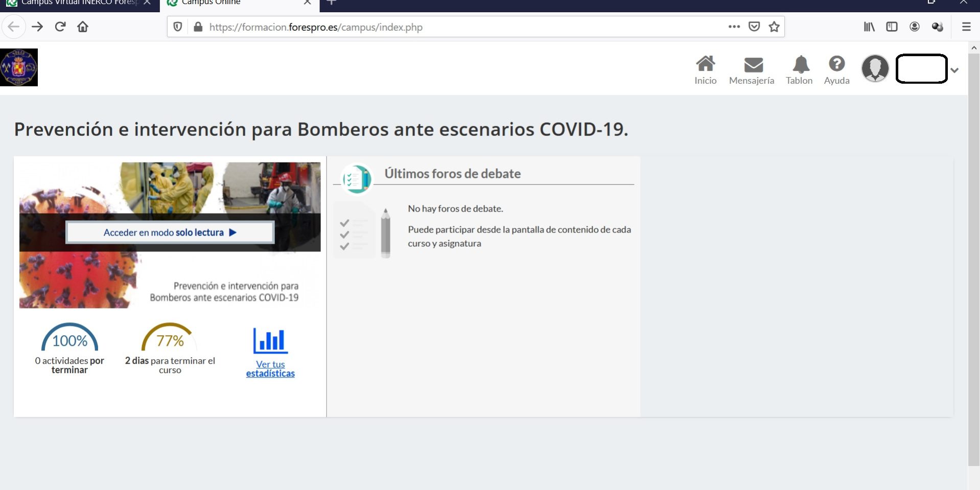Click Acceder en modo solo lectura
Viewport: 980px width, 490px height.
170,232
